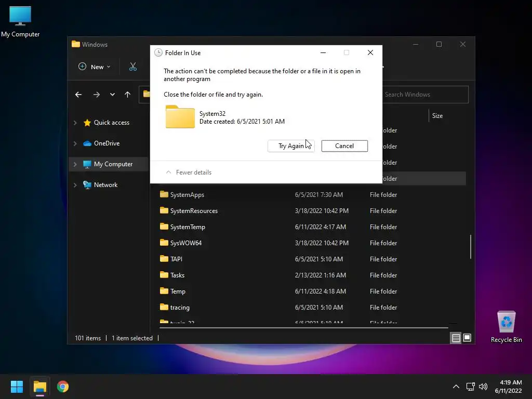Open the taskbar clock and date
This screenshot has width=532, height=399.
pyautogui.click(x=508, y=387)
